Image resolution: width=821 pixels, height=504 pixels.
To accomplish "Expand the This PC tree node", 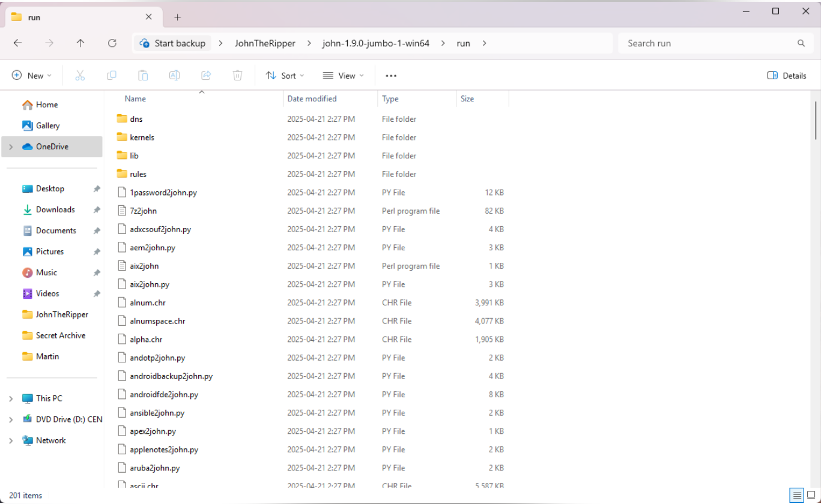I will 11,398.
